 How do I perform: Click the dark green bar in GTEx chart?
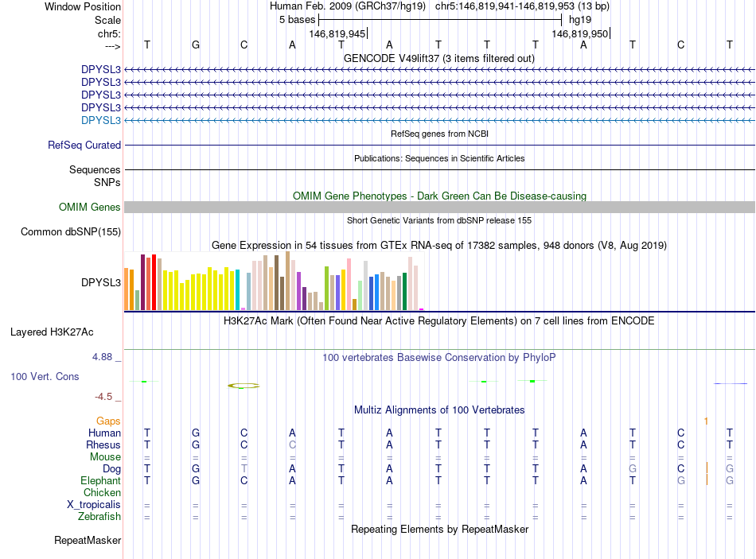[404, 292]
